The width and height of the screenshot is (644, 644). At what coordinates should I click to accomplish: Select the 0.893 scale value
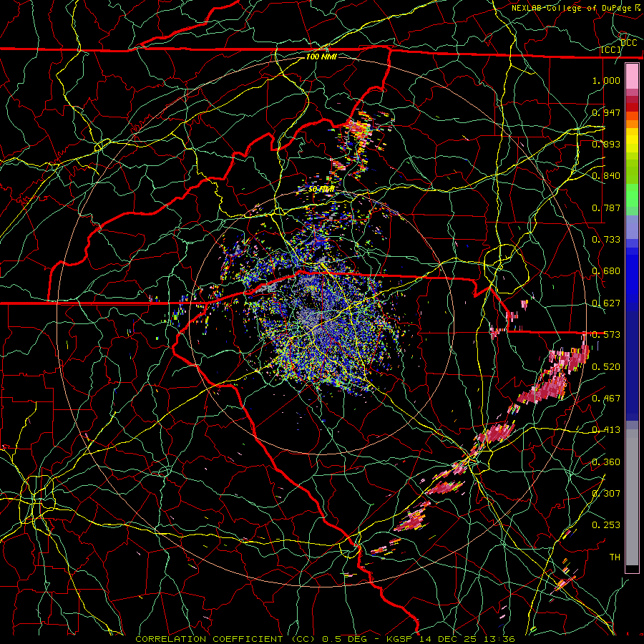pyautogui.click(x=606, y=144)
